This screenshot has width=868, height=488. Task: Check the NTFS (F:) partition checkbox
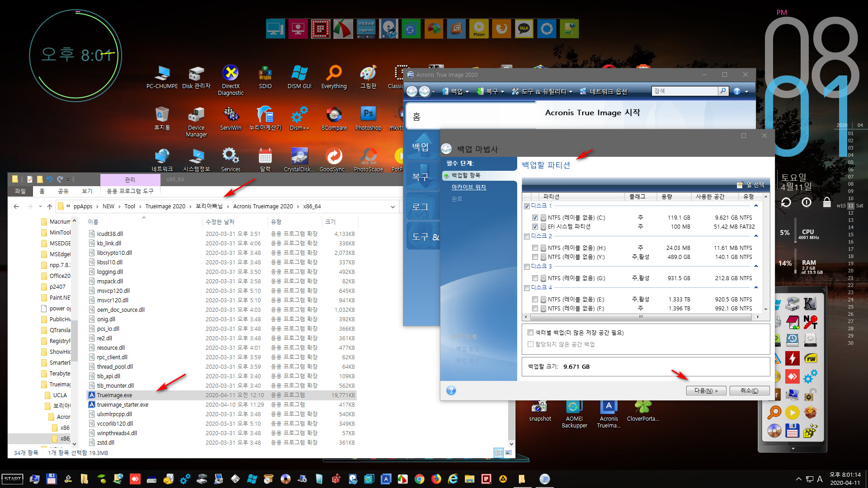point(535,309)
